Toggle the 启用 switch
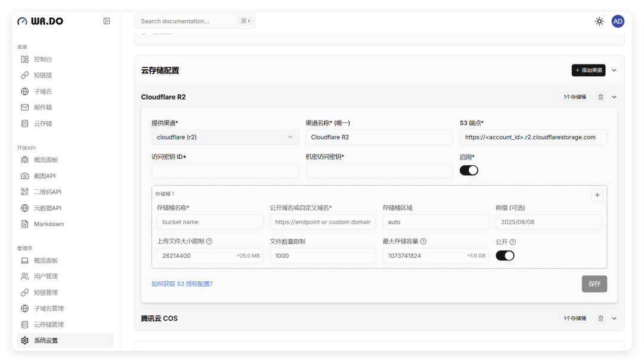Viewport: 644px width, 363px height. pyautogui.click(x=469, y=170)
